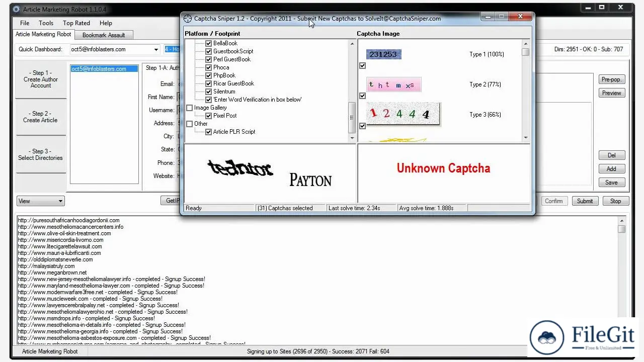Screen dimensions: 644x362
Task: Click the Type 2 captcha image
Action: 393,84
